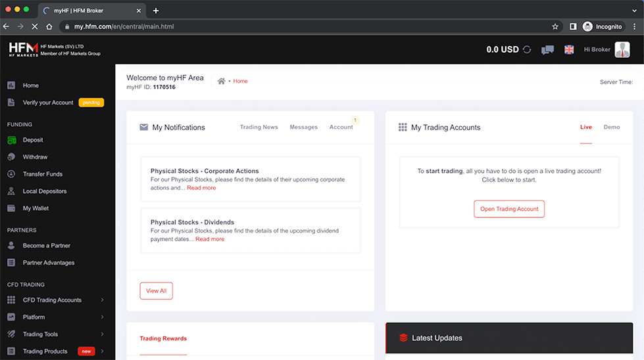644x360 pixels.
Task: Expand the Trading Tools submenu chevron
Action: click(x=102, y=334)
